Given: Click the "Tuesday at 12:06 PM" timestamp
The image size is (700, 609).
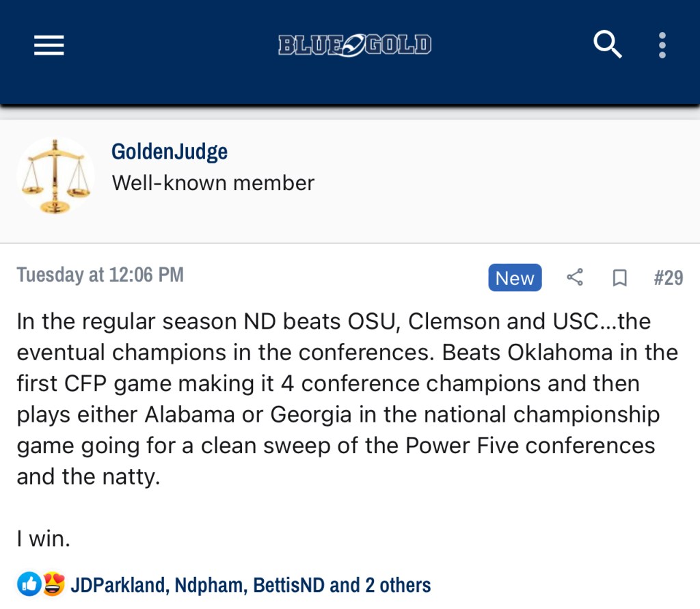Looking at the screenshot, I should (x=100, y=275).
